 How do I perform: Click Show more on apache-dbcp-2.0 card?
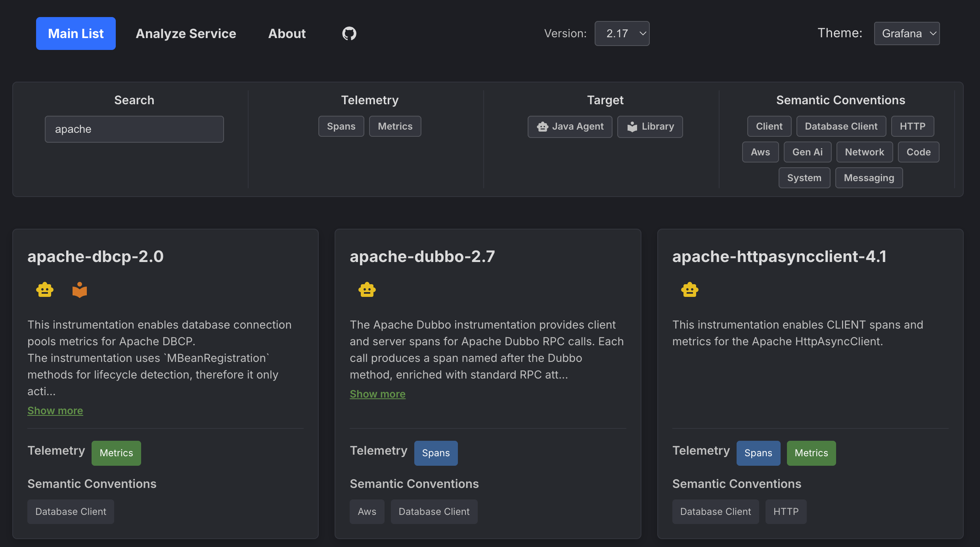pyautogui.click(x=55, y=410)
